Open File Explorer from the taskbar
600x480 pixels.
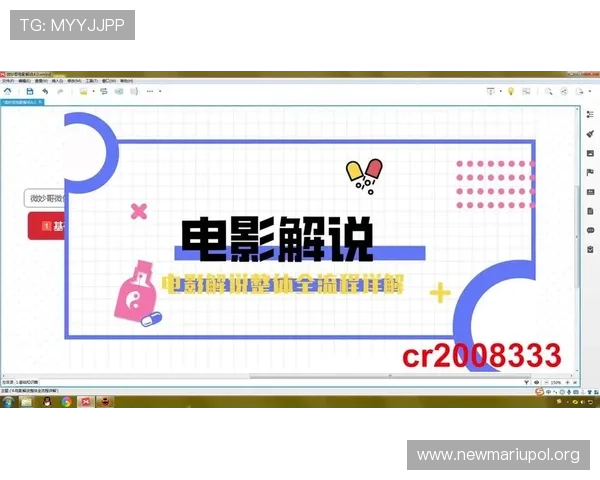point(26,402)
